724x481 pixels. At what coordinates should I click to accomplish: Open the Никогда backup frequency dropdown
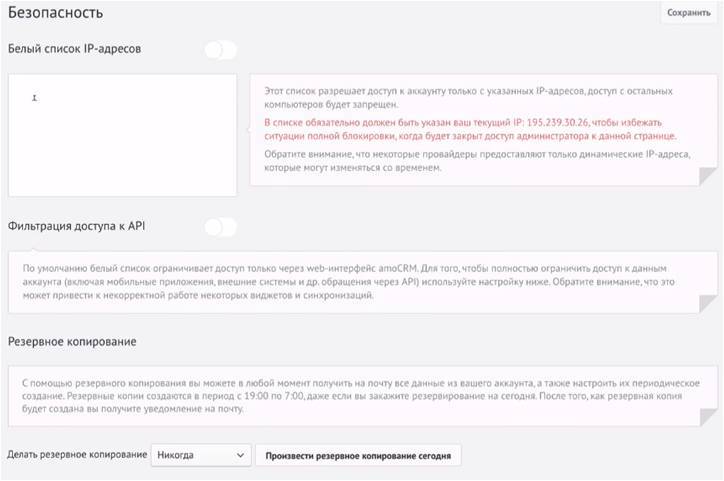coord(200,455)
